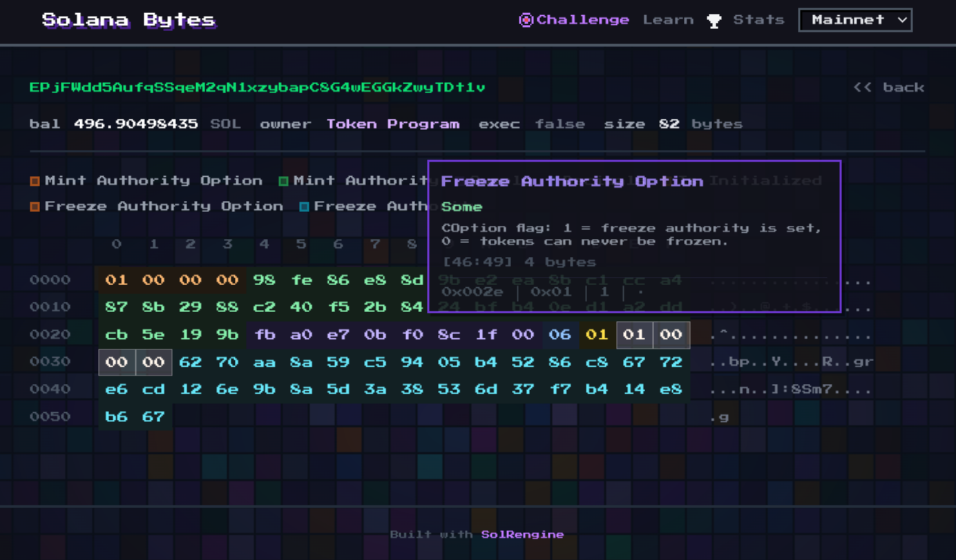The width and height of the screenshot is (956, 560).
Task: Click the row offset label 0040
Action: (x=50, y=389)
